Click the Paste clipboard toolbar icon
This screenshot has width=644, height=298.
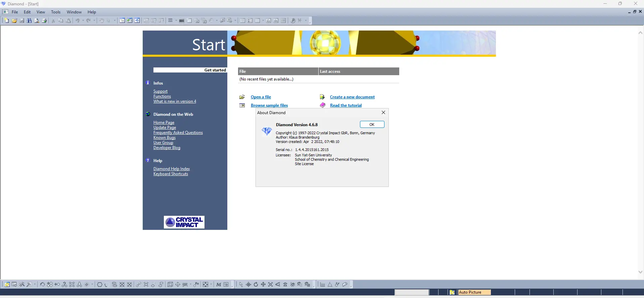click(68, 20)
